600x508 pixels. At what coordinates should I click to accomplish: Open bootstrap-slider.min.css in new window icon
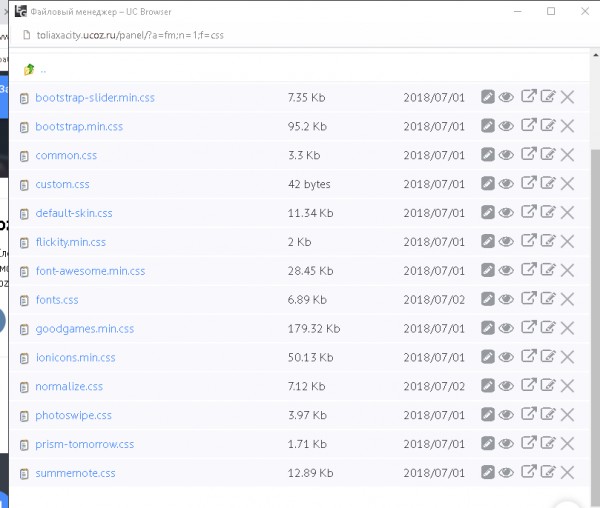(529, 96)
